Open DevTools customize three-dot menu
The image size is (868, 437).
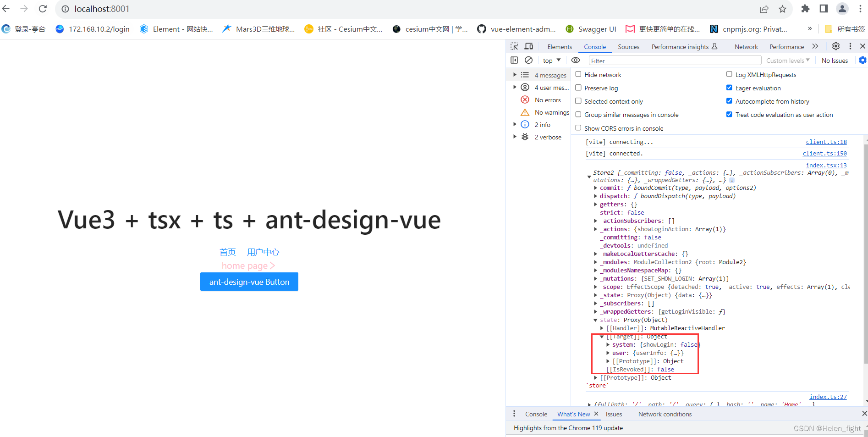tap(850, 46)
